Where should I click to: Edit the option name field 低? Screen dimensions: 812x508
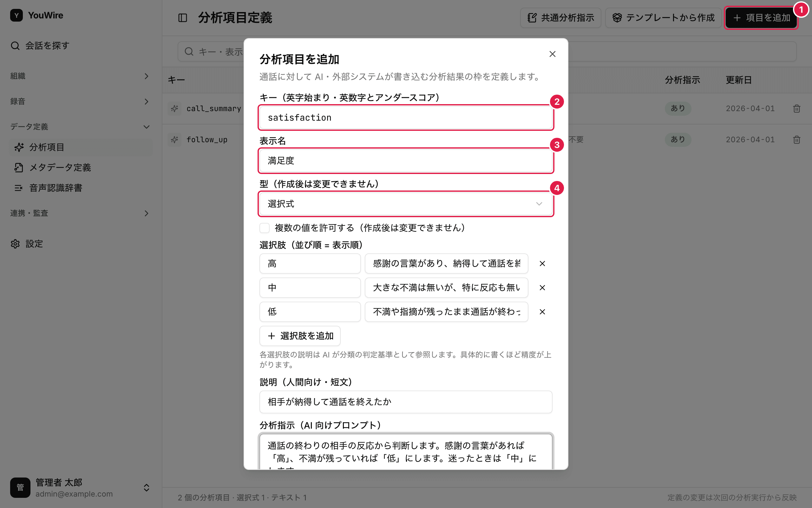click(x=310, y=312)
